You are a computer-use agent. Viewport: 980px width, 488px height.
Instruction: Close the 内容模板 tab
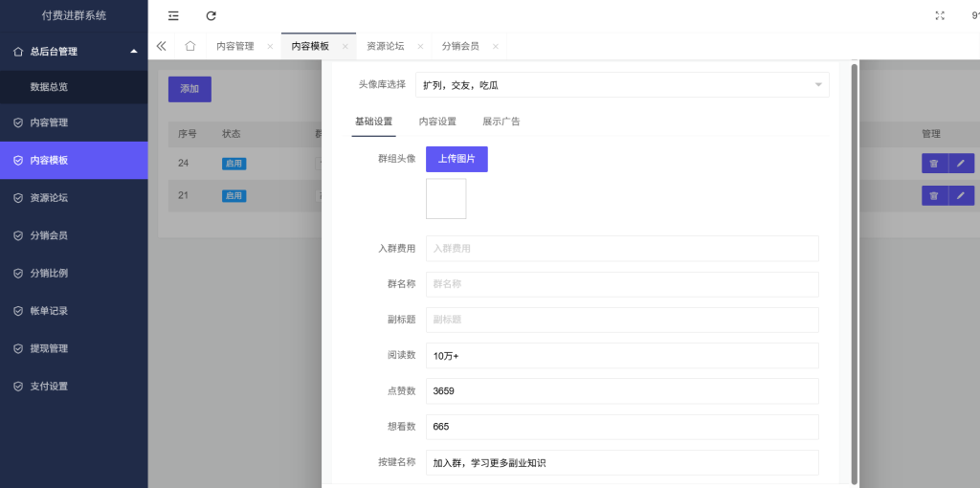345,46
